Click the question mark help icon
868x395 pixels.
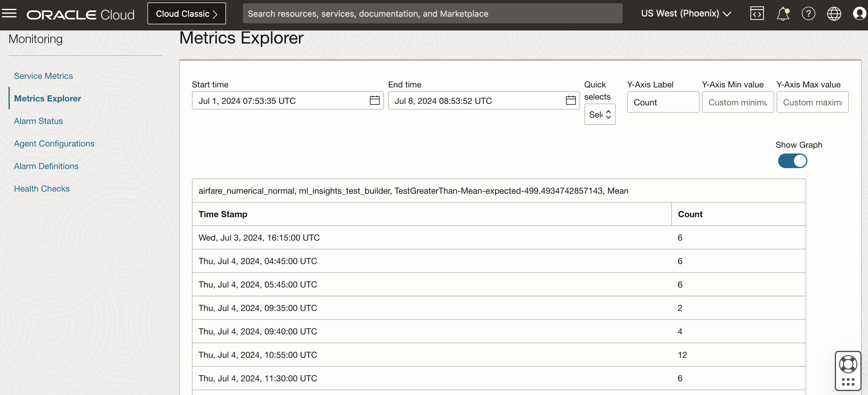pos(809,13)
